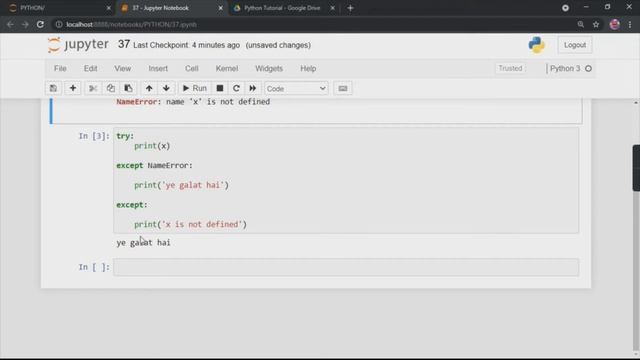
Task: Click the 'ye galat hai' output text
Action: [143, 242]
